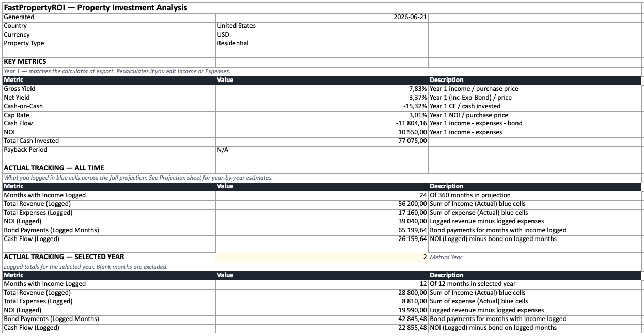Click description 'Year 1 income - expenses - bond'

click(476, 123)
